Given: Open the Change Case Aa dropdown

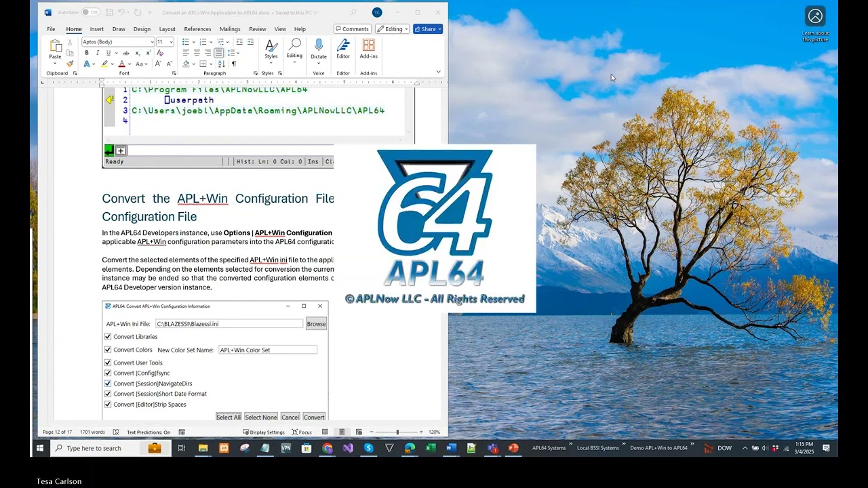Looking at the screenshot, I should (x=141, y=64).
